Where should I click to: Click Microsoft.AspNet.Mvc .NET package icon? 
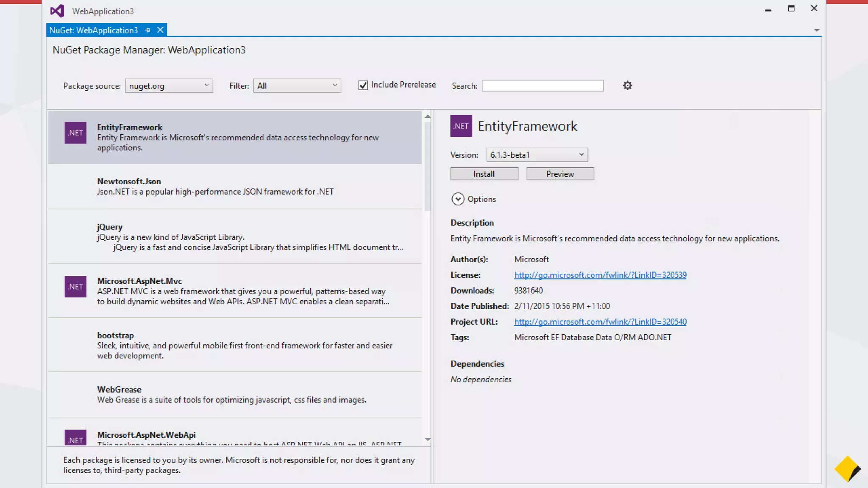pos(75,286)
